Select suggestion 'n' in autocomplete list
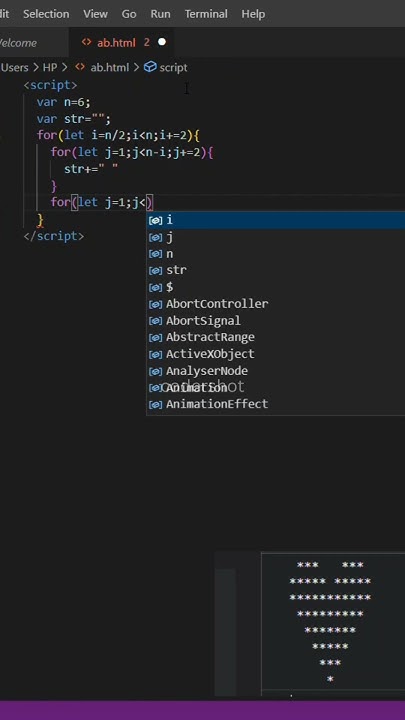This screenshot has height=720, width=405. click(276, 253)
